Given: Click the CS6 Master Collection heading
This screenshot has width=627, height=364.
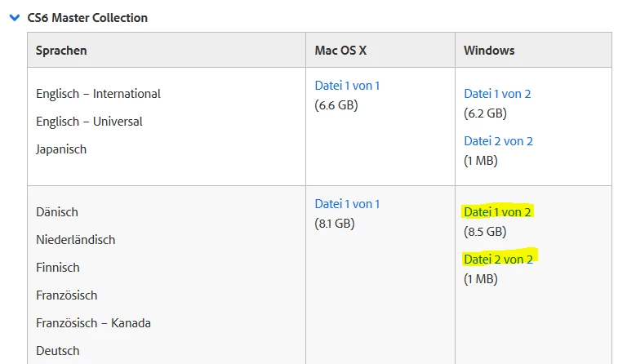Looking at the screenshot, I should point(87,18).
